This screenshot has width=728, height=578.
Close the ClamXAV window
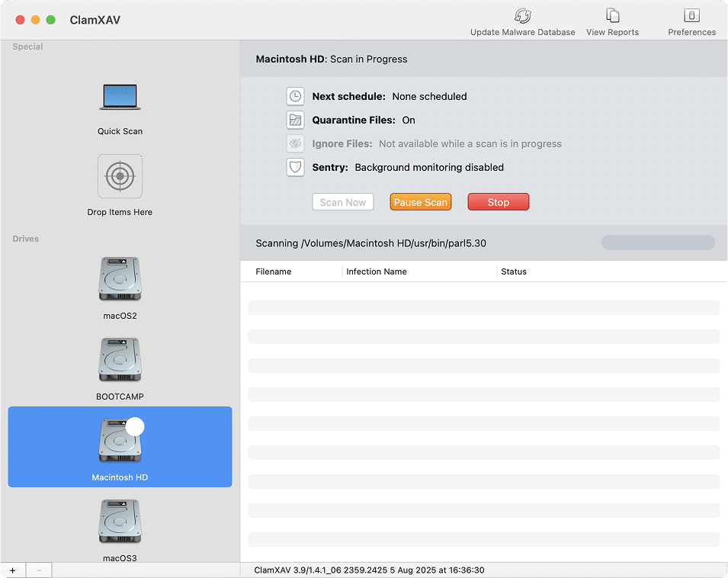[20, 20]
